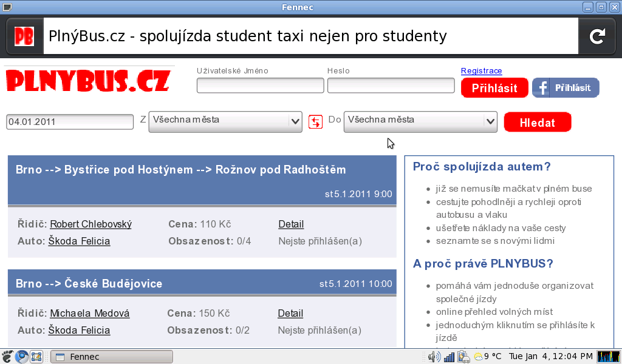Click the red Přihlásit login button

[494, 87]
